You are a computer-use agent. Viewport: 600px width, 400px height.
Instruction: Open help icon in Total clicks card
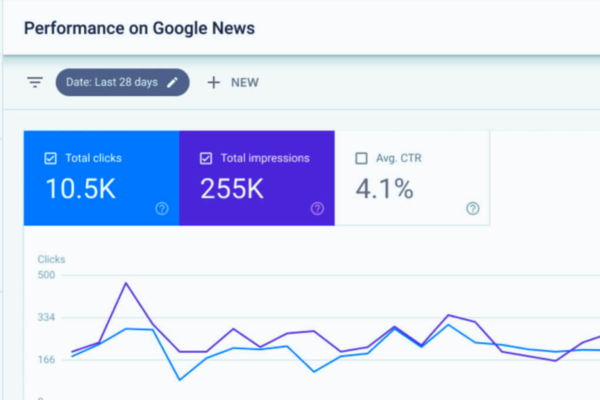coord(162,209)
